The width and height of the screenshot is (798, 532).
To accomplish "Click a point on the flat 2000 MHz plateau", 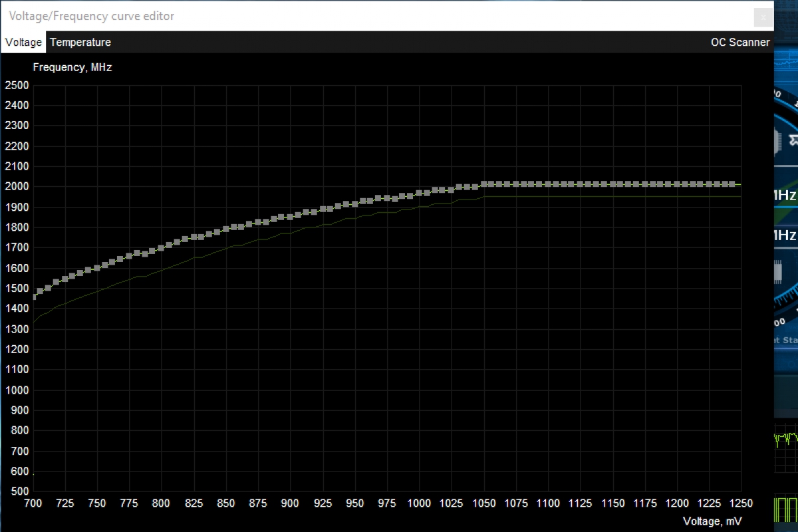I will pyautogui.click(x=598, y=184).
